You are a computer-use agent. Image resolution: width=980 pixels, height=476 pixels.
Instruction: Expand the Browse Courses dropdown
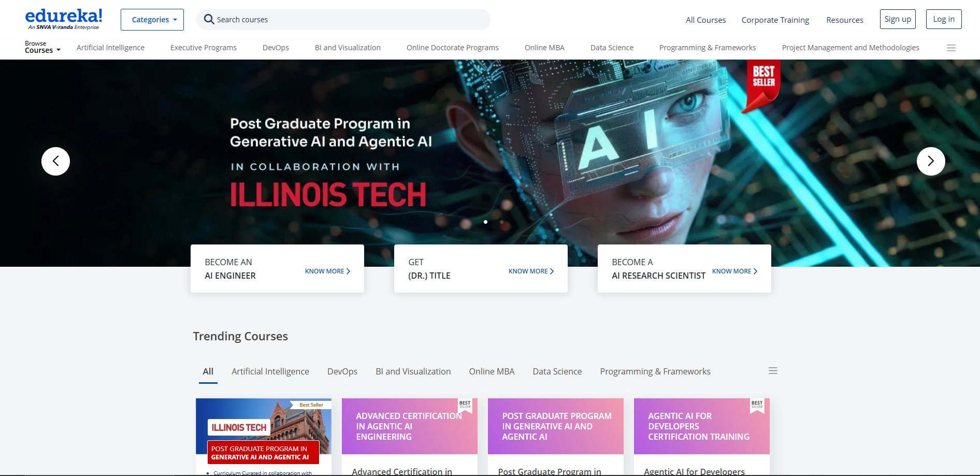tap(42, 47)
